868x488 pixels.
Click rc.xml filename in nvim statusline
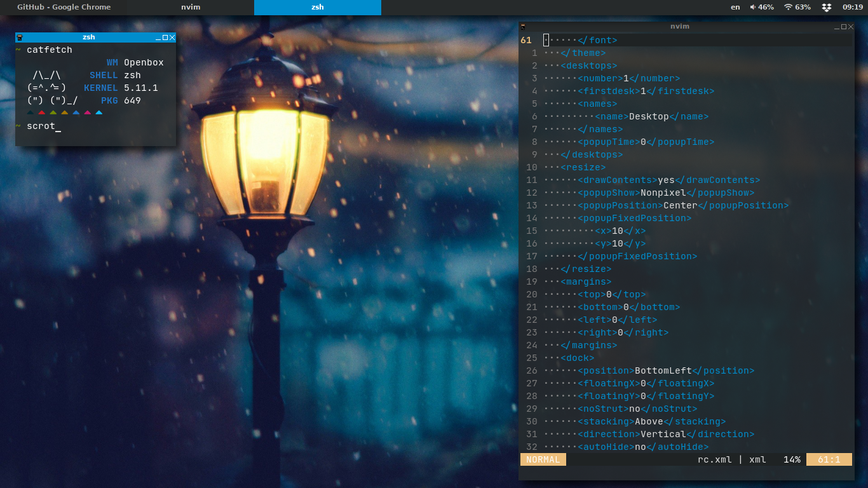click(714, 459)
